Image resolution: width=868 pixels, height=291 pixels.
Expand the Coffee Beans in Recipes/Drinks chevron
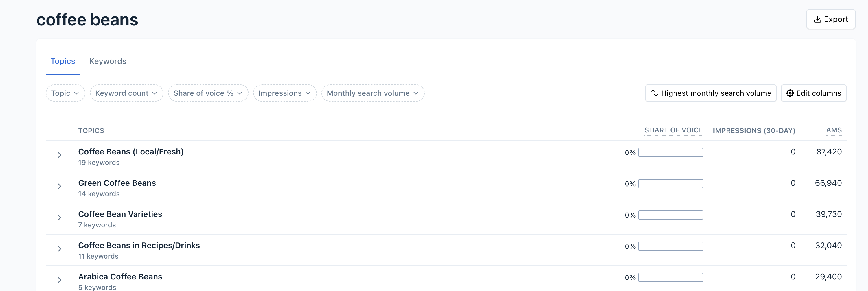(59, 249)
